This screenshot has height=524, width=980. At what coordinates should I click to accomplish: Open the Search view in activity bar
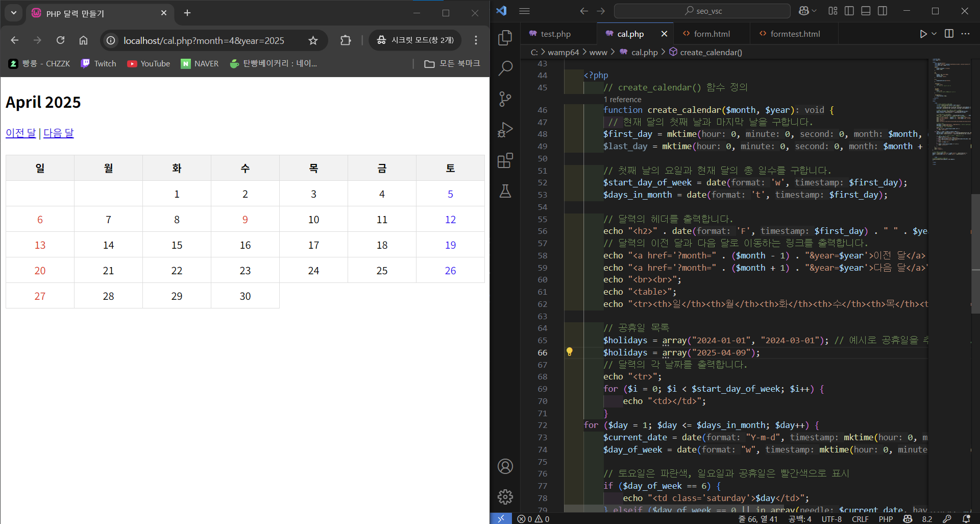[x=505, y=68]
